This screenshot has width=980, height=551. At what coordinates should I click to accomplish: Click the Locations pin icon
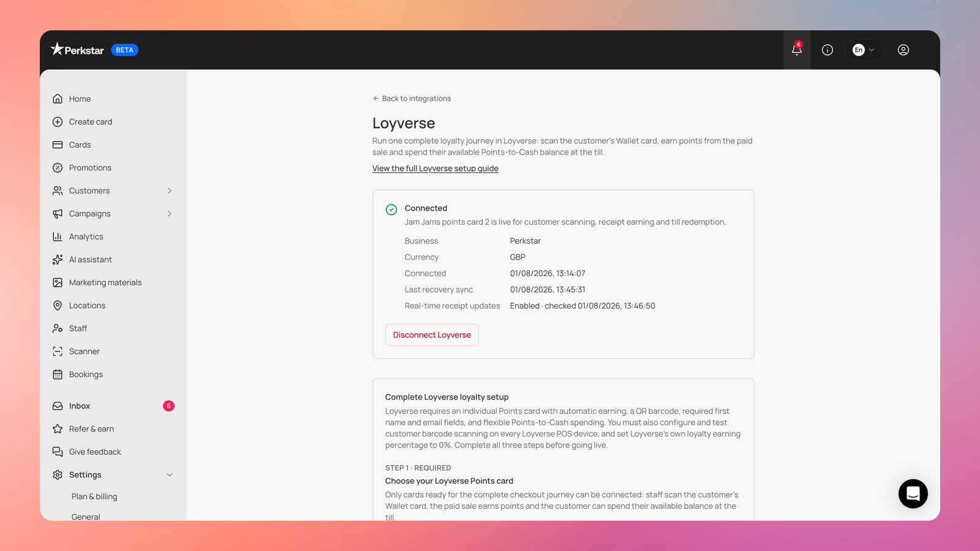point(58,305)
